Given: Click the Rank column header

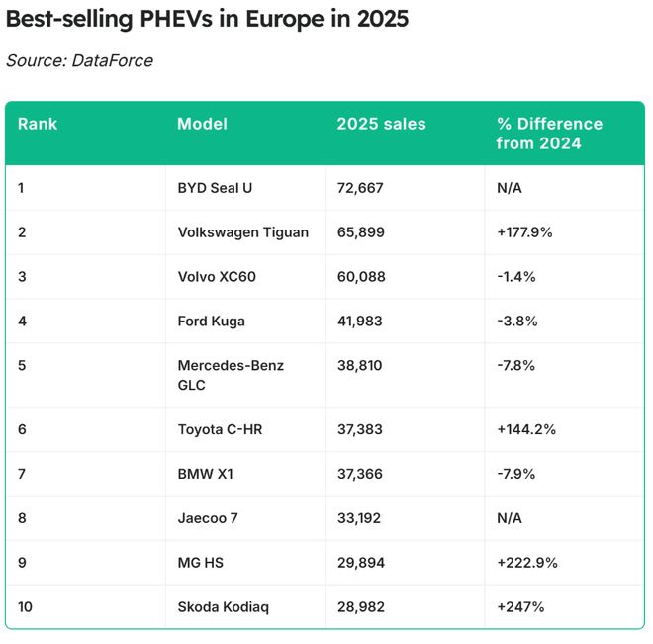Looking at the screenshot, I should [x=38, y=124].
